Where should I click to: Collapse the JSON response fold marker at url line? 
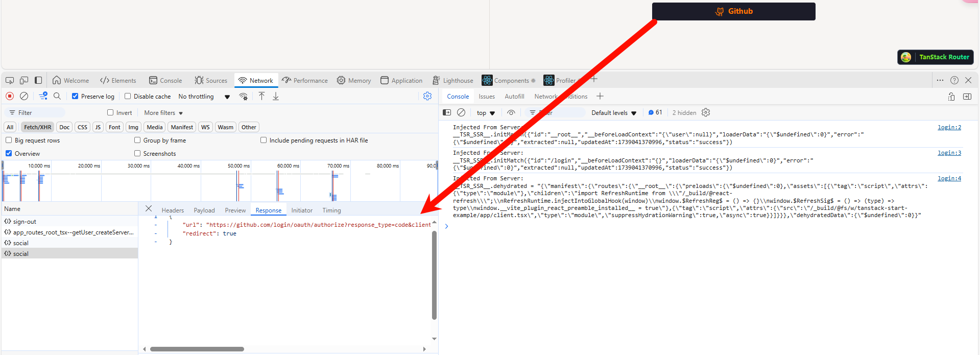click(156, 225)
